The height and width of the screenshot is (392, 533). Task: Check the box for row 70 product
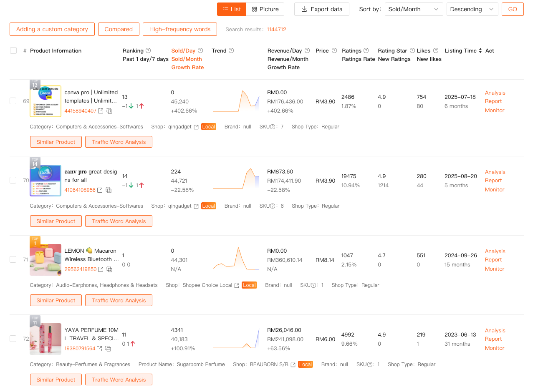[13, 180]
